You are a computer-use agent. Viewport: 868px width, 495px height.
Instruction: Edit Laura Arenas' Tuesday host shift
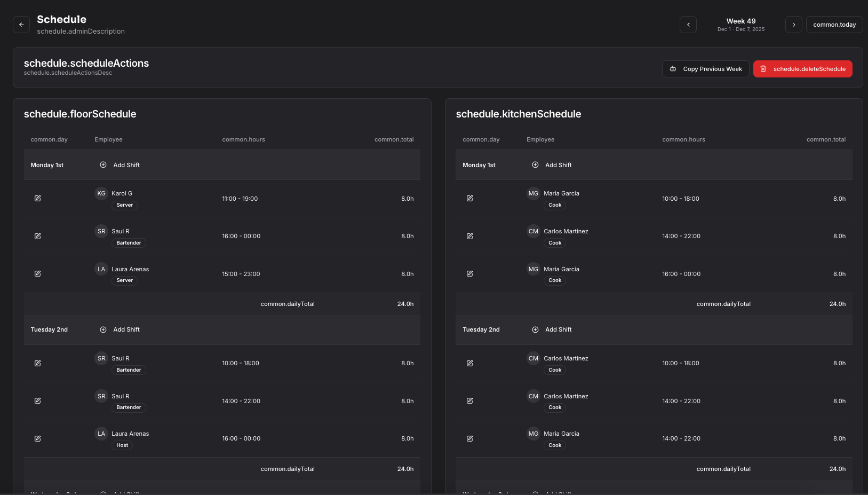tap(38, 438)
